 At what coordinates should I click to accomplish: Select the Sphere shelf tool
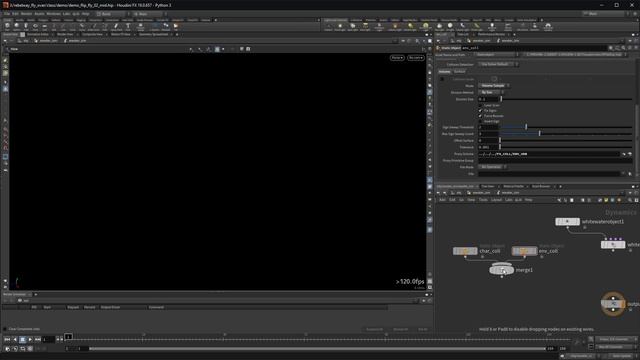(x=17, y=27)
